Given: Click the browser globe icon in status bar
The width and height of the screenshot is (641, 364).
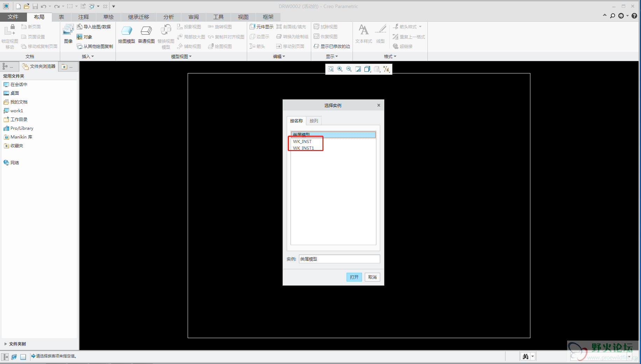Looking at the screenshot, I should click(x=14, y=357).
